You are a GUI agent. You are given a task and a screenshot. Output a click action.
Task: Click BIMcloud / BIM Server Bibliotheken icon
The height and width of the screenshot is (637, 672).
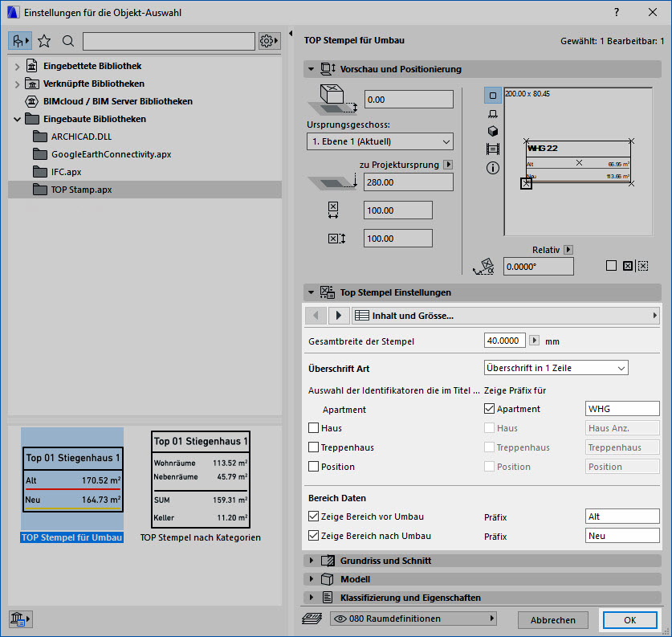coord(32,101)
